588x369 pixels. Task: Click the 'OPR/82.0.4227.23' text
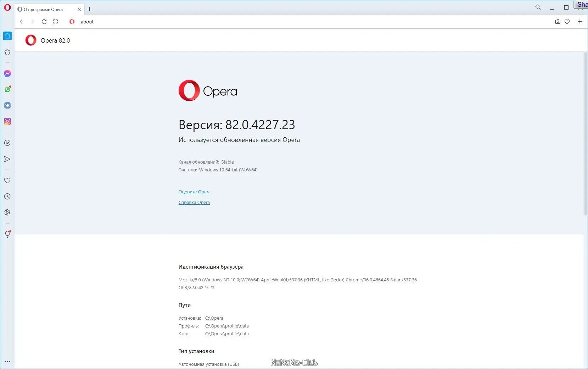click(196, 288)
